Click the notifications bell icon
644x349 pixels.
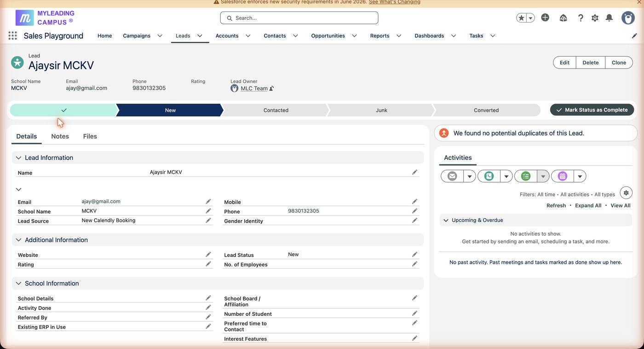click(609, 17)
